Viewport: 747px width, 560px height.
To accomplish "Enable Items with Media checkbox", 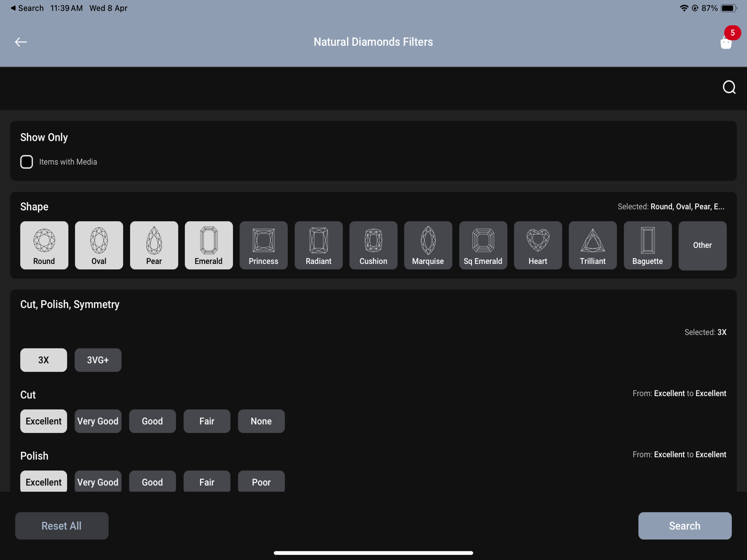I will click(x=27, y=162).
